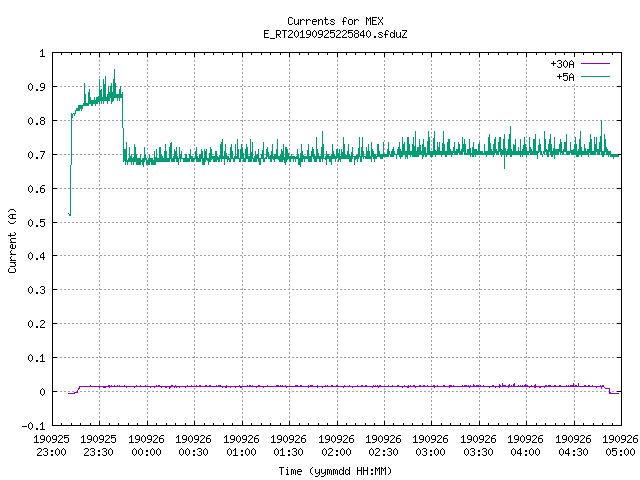Click the green trace start point near 0.52

69,214
